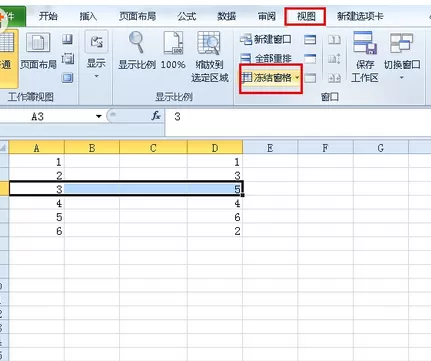Screen dimensions: 431x361
Task: Click 缩放到选定区域 zoom to selection
Action: (x=210, y=57)
